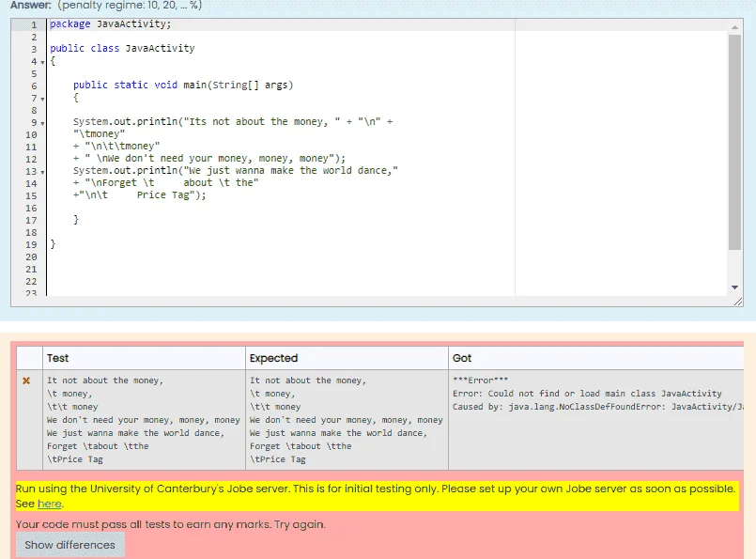Collapse the code fold arrow at line 13
The height and width of the screenshot is (559, 756).
coord(42,173)
